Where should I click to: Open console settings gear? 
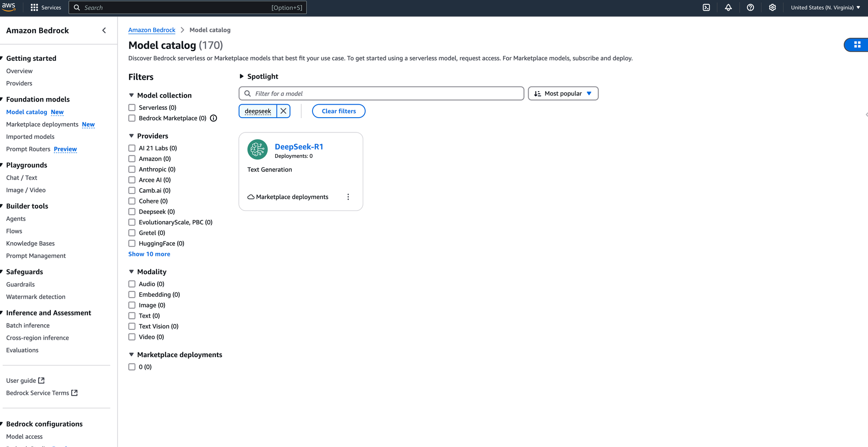tap(772, 7)
